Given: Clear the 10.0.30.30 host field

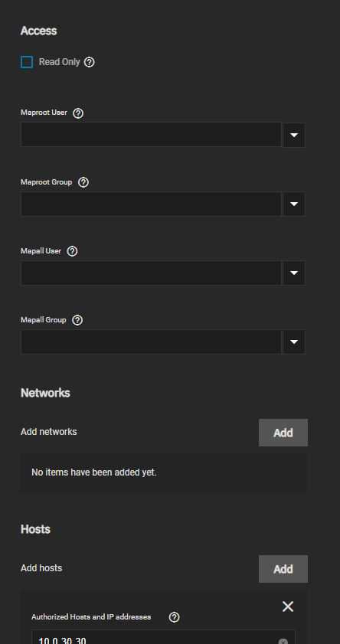Looking at the screenshot, I should 283,642.
